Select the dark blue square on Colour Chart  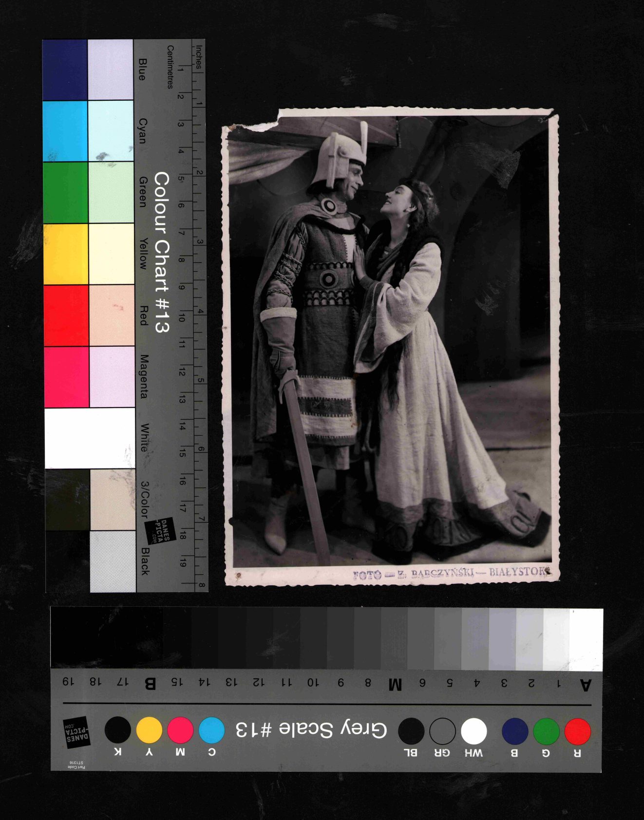click(x=65, y=70)
